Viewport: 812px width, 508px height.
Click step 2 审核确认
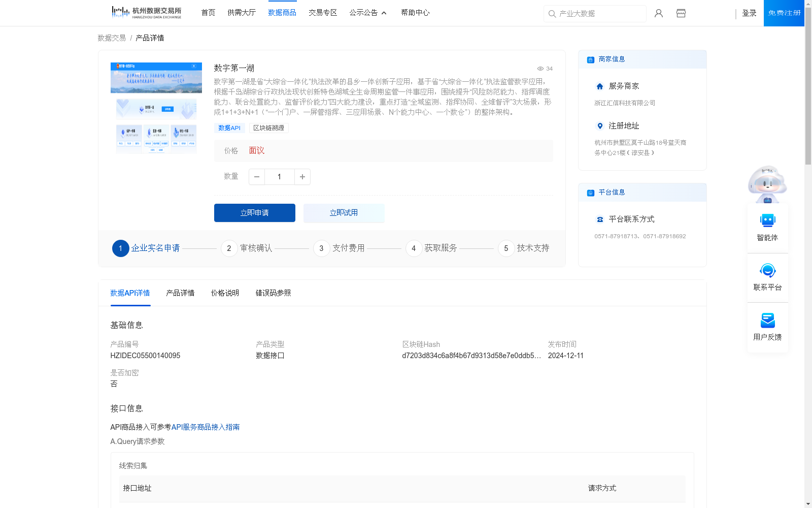point(247,248)
